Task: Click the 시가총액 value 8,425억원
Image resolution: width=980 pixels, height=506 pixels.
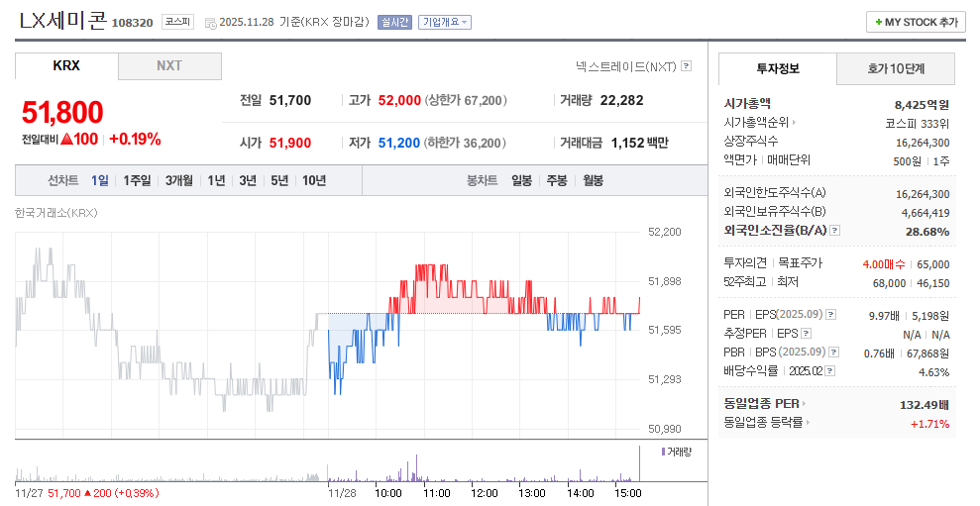Action: click(922, 105)
